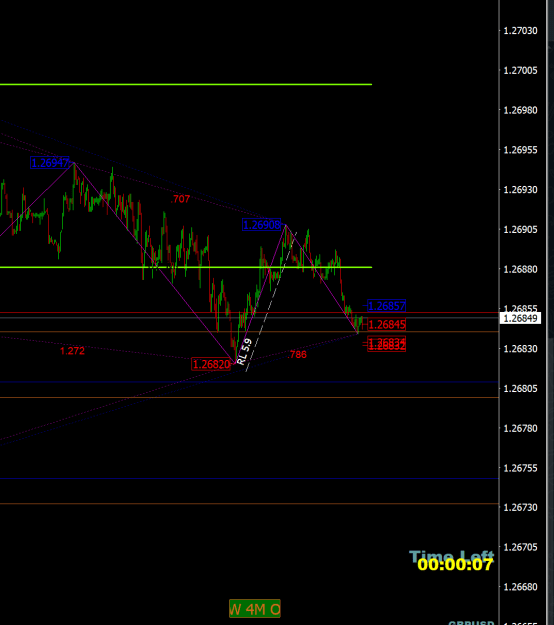Screen dimensions: 554x625
Task: Click the .786 ratio label
Action: [297, 354]
